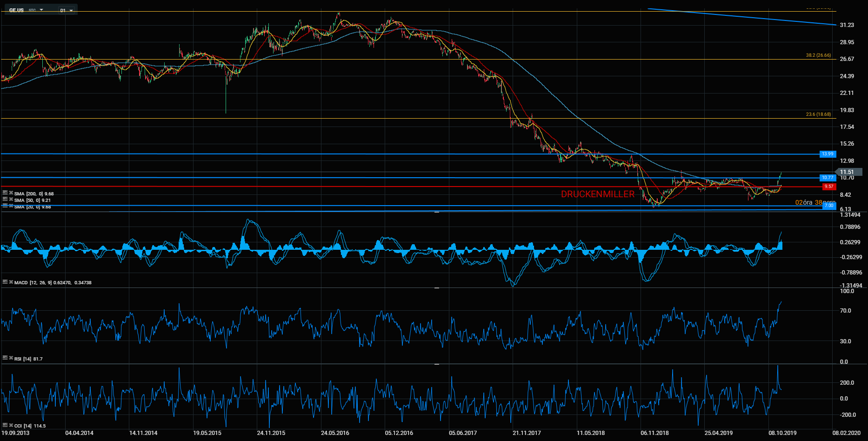Remove the SMA 200 indicator
Viewport: 868px width, 441px height.
pos(11,193)
